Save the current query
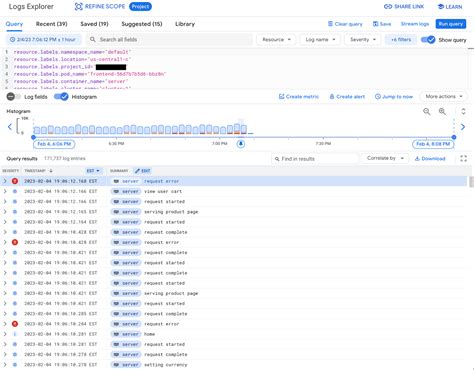Viewport: 474px width, 370px height. [382, 24]
